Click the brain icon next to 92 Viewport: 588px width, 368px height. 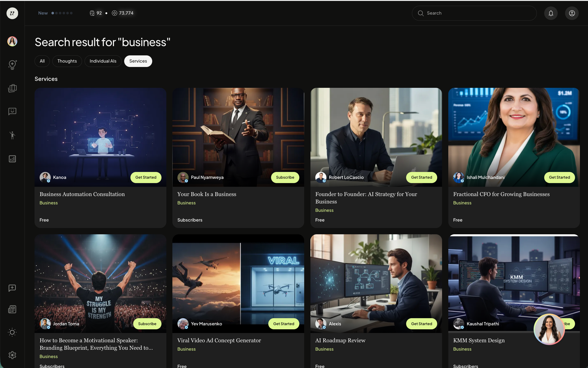[92, 13]
